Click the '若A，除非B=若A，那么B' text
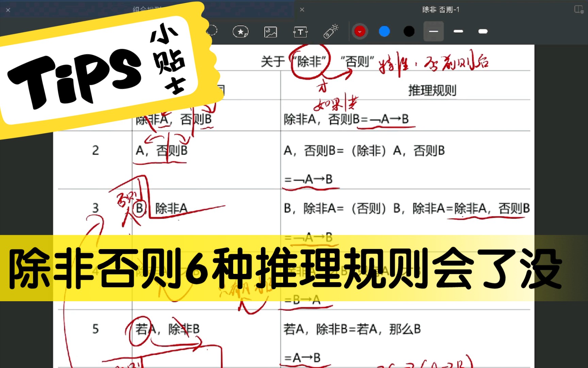This screenshot has height=368, width=588. (x=352, y=329)
